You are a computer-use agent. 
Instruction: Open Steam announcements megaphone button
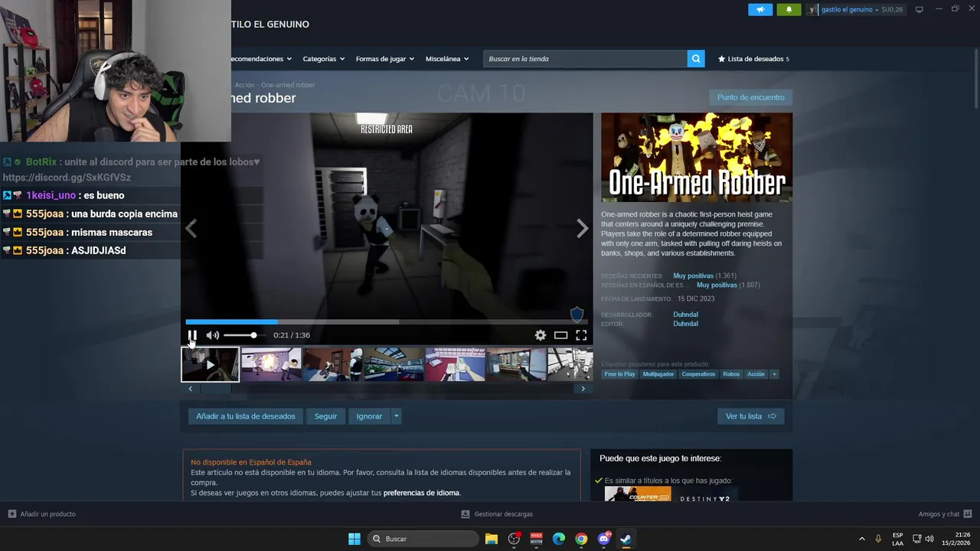point(760,9)
